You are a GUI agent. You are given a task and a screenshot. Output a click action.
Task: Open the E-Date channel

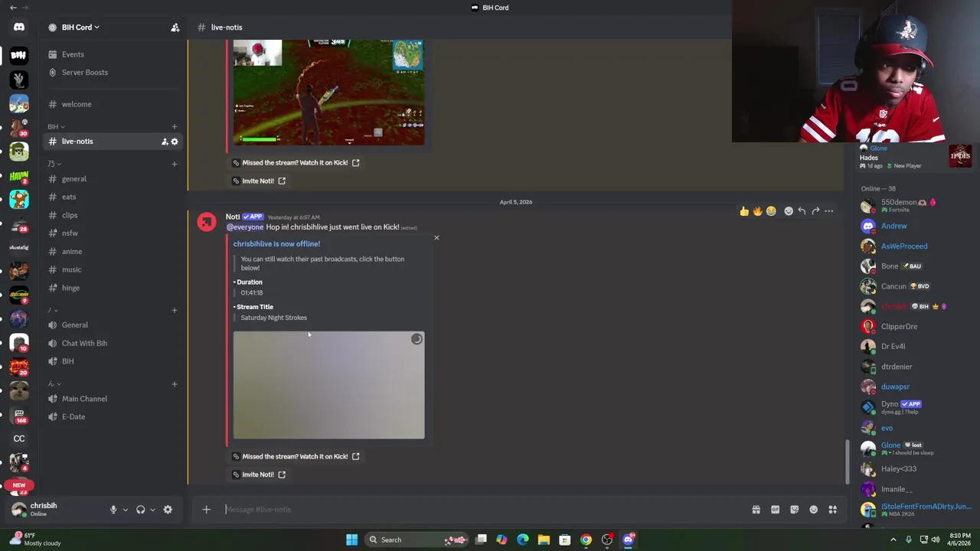pyautogui.click(x=113, y=417)
